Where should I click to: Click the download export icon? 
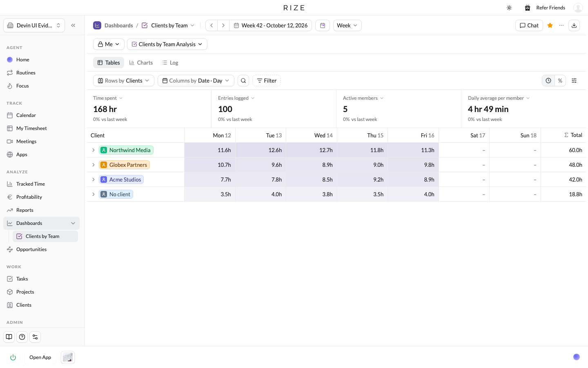click(574, 25)
